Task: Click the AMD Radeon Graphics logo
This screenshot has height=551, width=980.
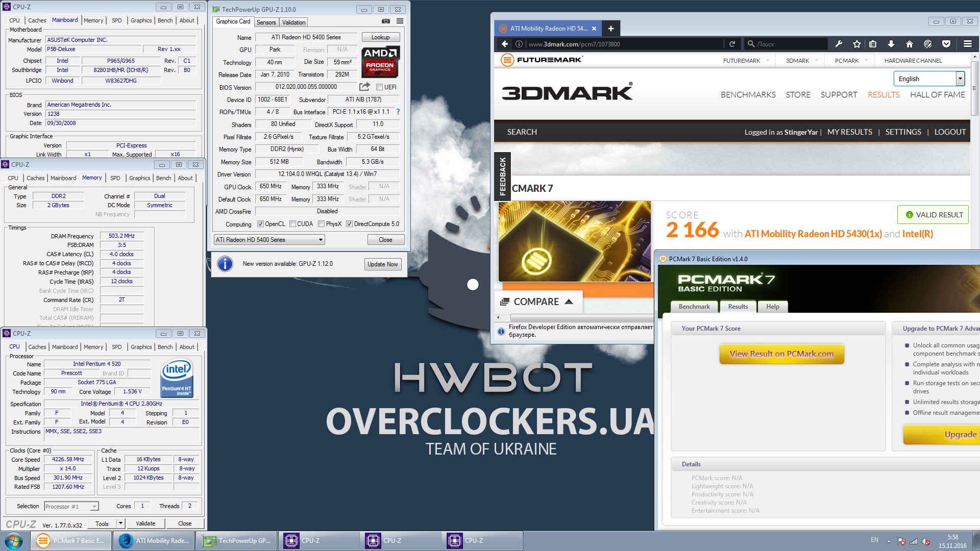Action: point(381,62)
